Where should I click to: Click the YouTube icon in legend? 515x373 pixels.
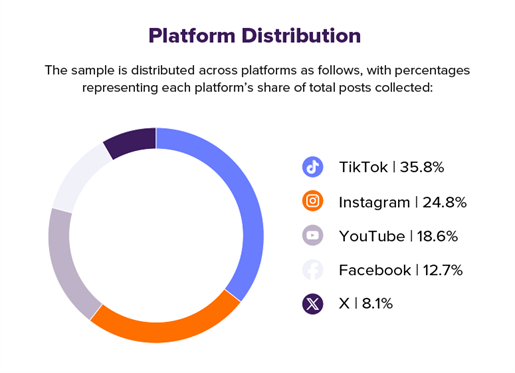coord(312,235)
